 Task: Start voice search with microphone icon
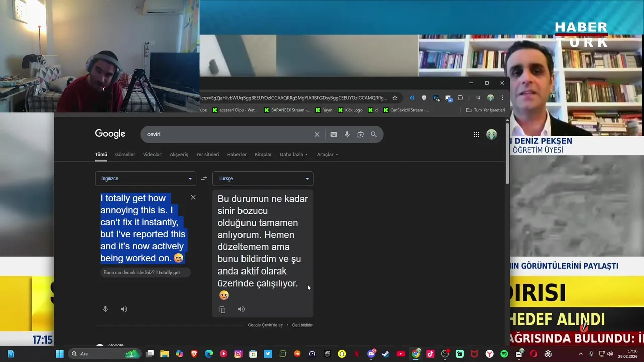click(x=347, y=134)
